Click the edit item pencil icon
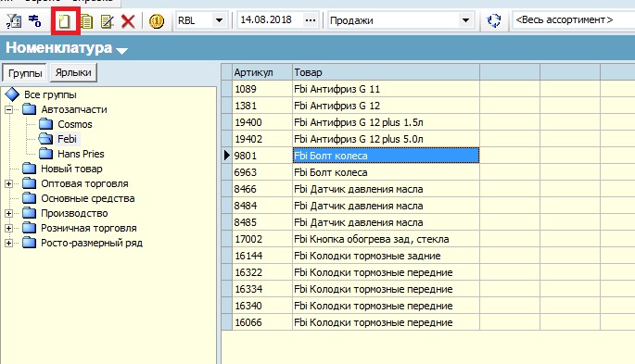 click(x=108, y=21)
